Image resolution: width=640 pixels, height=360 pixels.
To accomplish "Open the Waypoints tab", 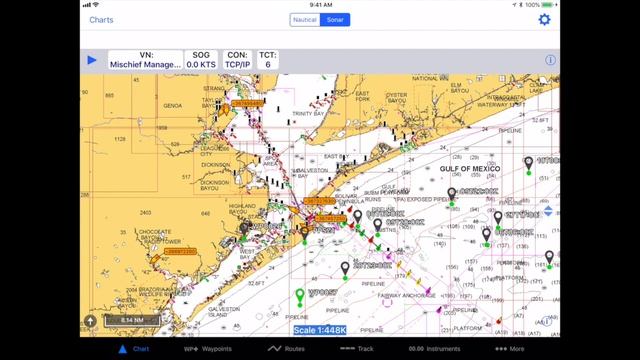I will tap(208, 349).
